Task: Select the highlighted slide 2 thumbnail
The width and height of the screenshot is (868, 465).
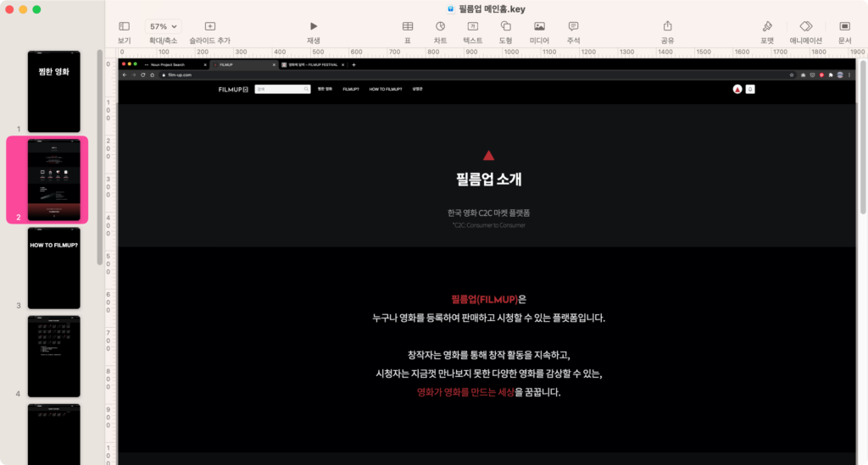Action: click(53, 180)
